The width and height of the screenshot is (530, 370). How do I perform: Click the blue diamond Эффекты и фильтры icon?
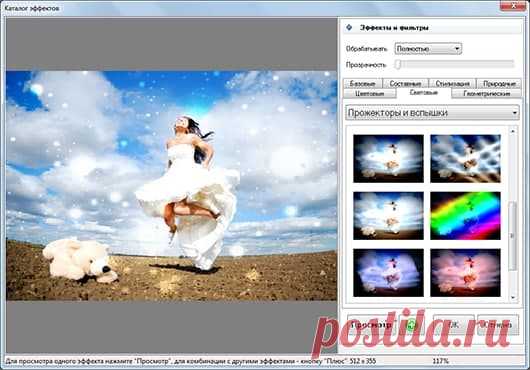coord(349,27)
